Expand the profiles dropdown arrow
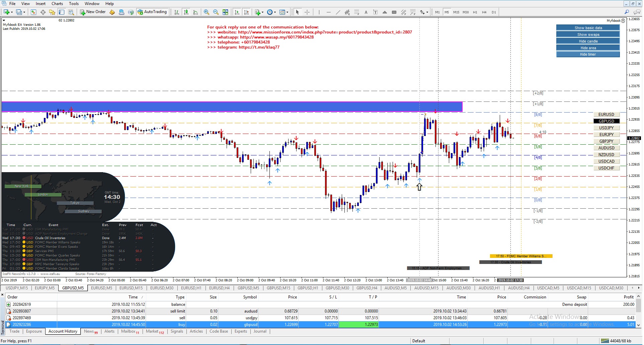The height and width of the screenshot is (345, 644). pos(24,12)
